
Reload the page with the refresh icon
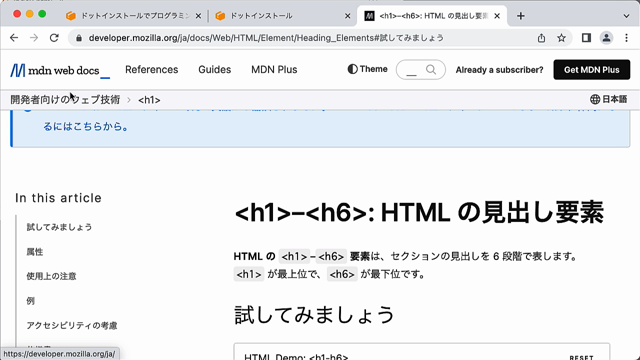[x=54, y=38]
